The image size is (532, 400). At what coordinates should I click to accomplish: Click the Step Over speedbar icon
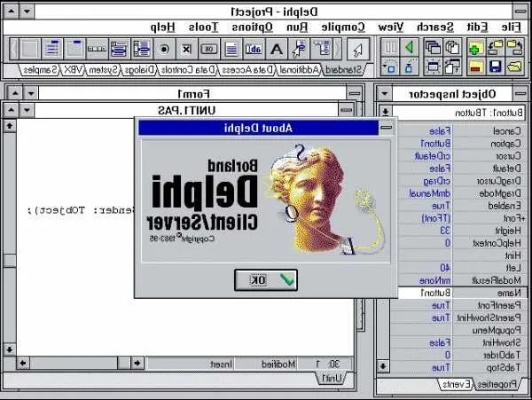click(390, 66)
